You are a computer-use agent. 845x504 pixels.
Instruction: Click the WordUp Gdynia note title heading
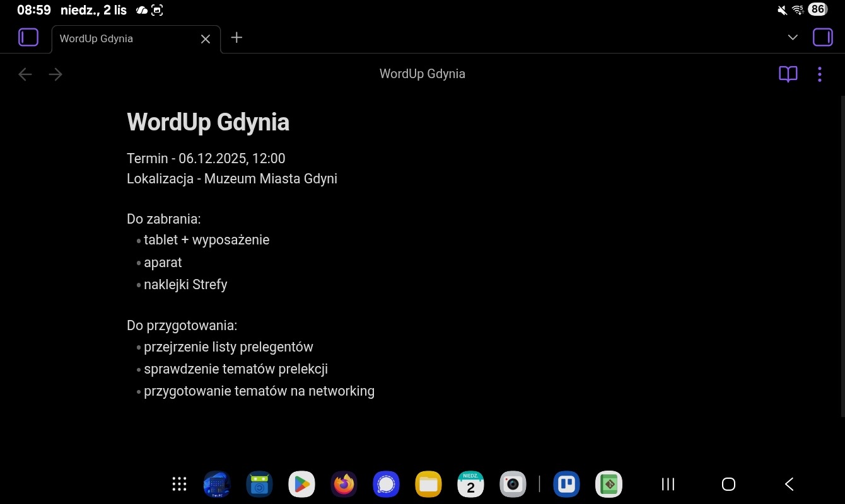[208, 122]
